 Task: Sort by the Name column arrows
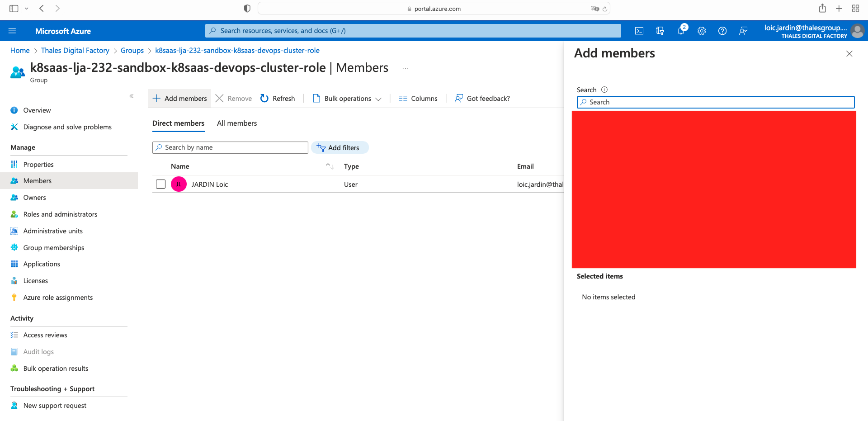point(330,166)
